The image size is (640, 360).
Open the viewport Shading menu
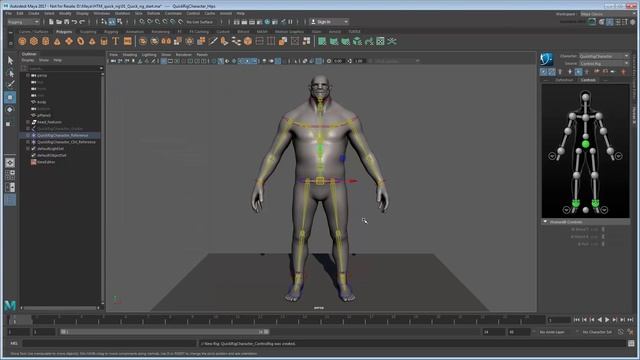pyautogui.click(x=130, y=55)
